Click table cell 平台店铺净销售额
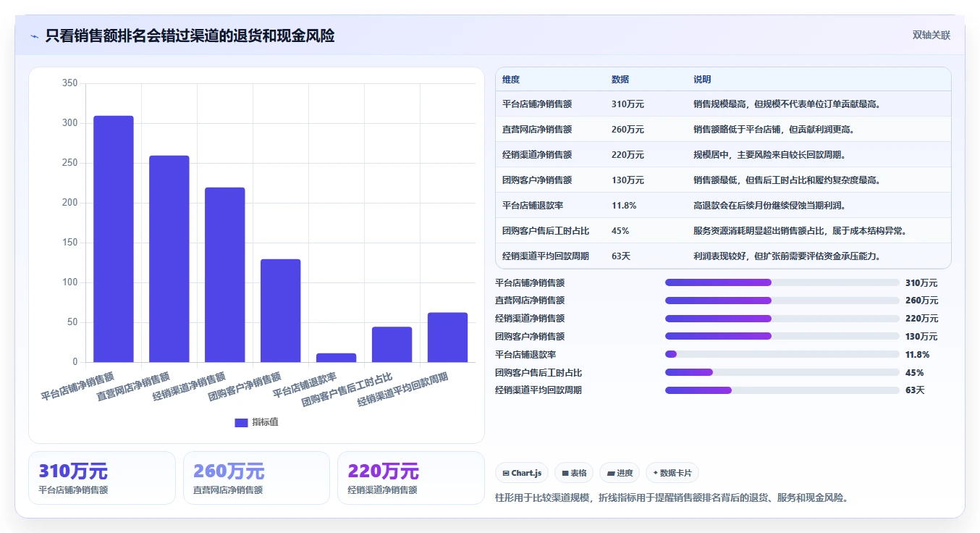980x533 pixels. (x=537, y=104)
